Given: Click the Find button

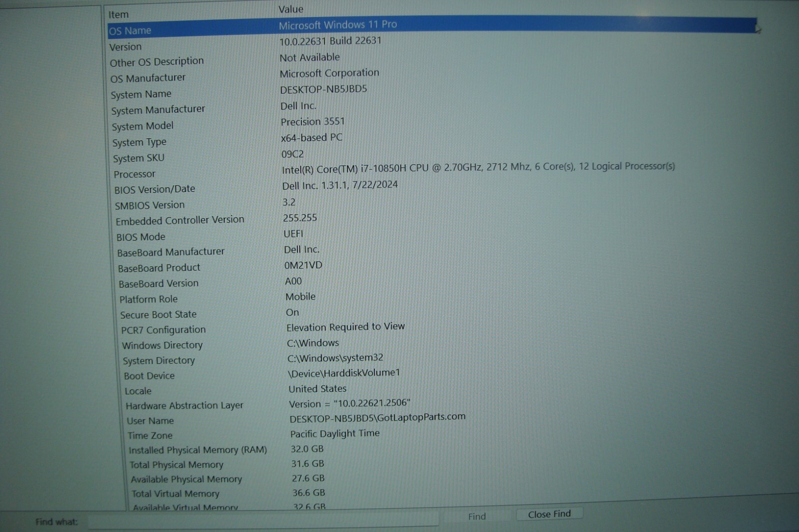Looking at the screenshot, I should pyautogui.click(x=476, y=517).
